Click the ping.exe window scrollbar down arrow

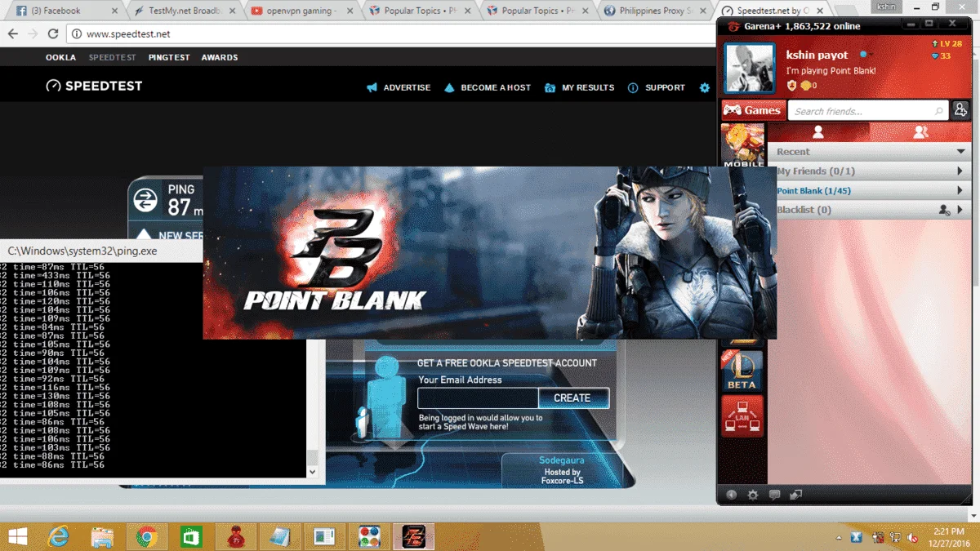(x=312, y=471)
